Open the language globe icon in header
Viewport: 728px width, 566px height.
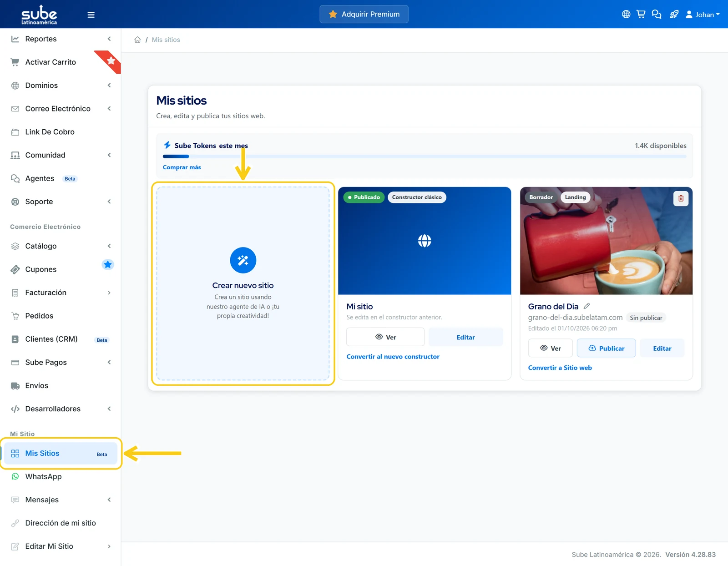point(626,14)
